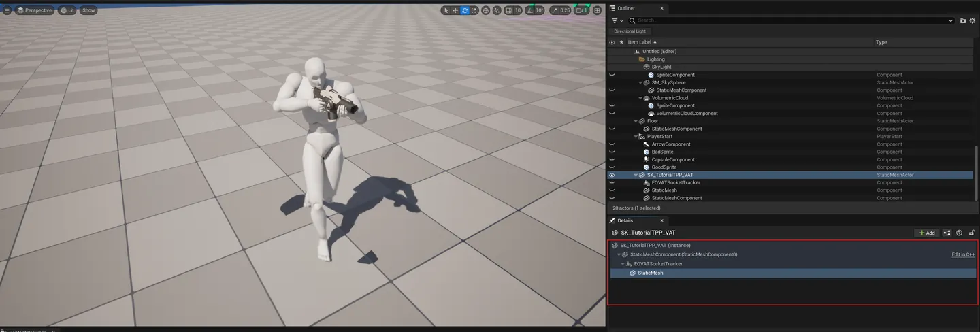This screenshot has width=980, height=332.
Task: Open the Outliner settings gear
Action: pos(973,21)
